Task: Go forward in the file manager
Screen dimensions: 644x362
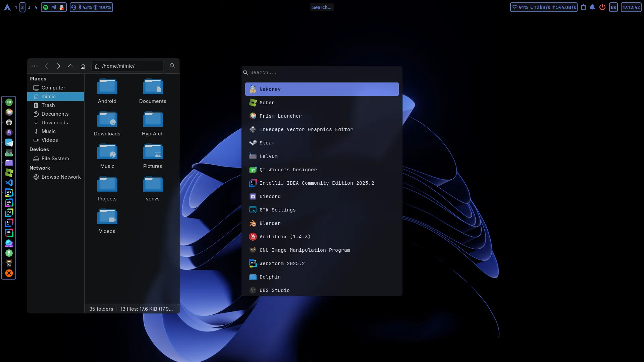Action: click(x=59, y=66)
